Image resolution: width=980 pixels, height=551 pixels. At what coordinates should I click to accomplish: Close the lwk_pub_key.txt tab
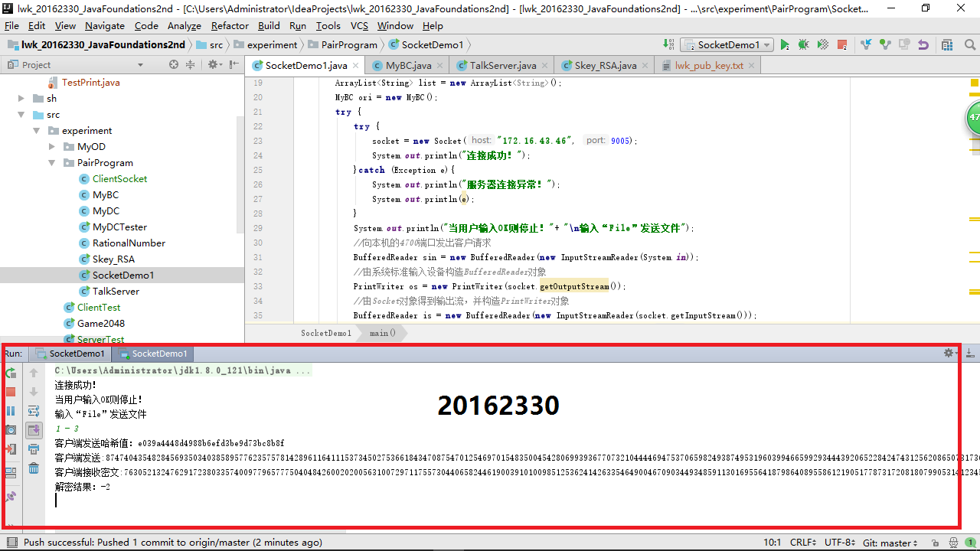point(752,66)
